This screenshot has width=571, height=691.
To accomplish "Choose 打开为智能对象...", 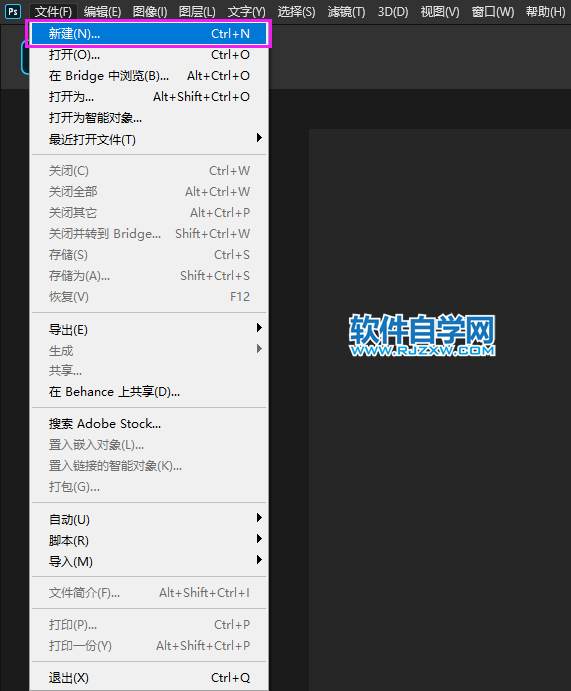I will (x=149, y=118).
